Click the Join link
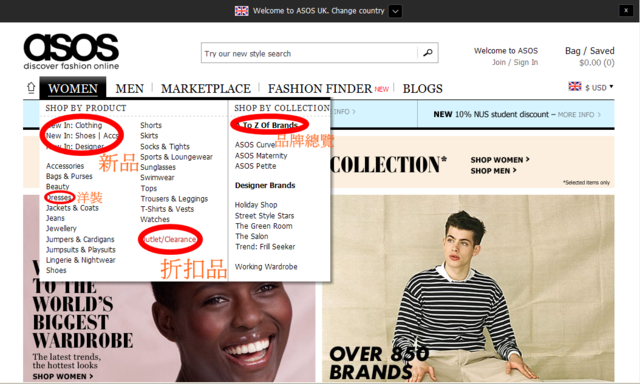Screen dimensions: 640x384 click(499, 62)
